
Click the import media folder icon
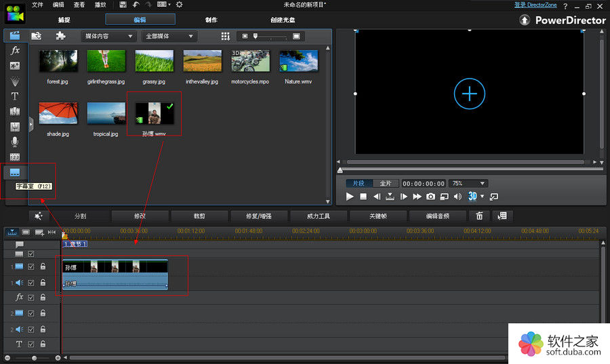coord(37,36)
